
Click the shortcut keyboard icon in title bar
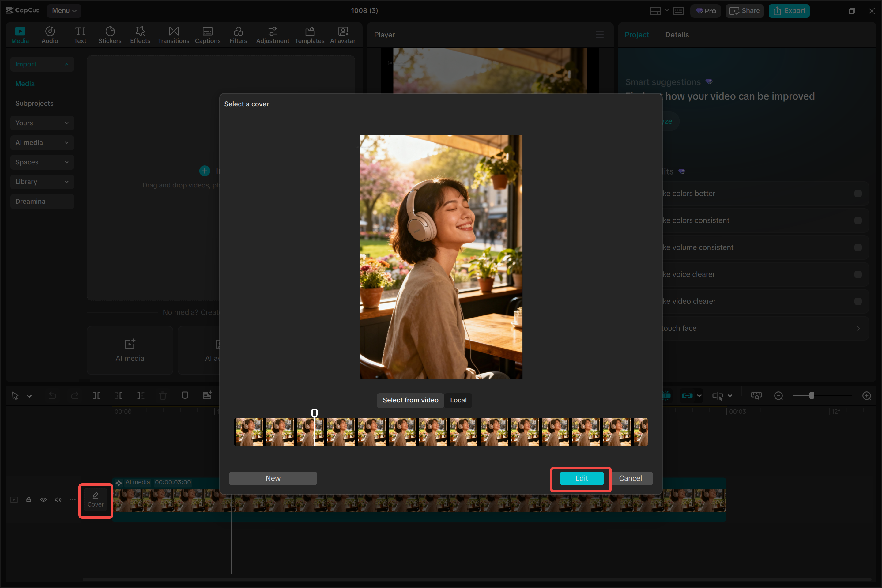[x=679, y=11]
